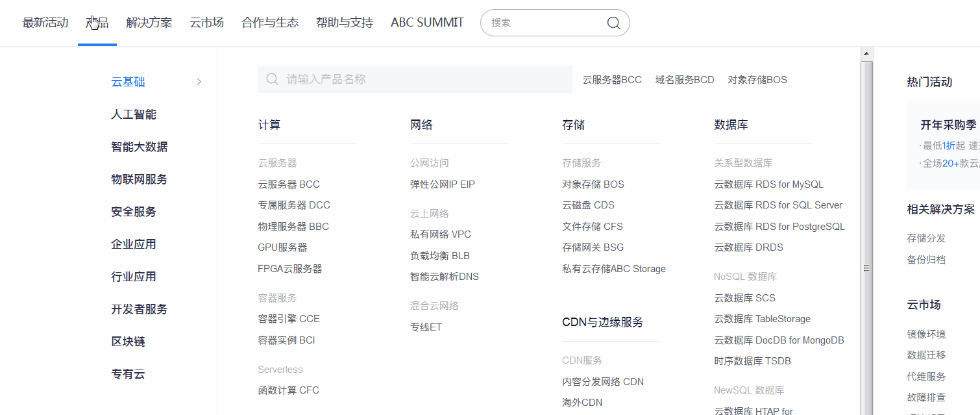The height and width of the screenshot is (415, 980).
Task: Click the 域名服务BCD quick link
Action: (685, 80)
